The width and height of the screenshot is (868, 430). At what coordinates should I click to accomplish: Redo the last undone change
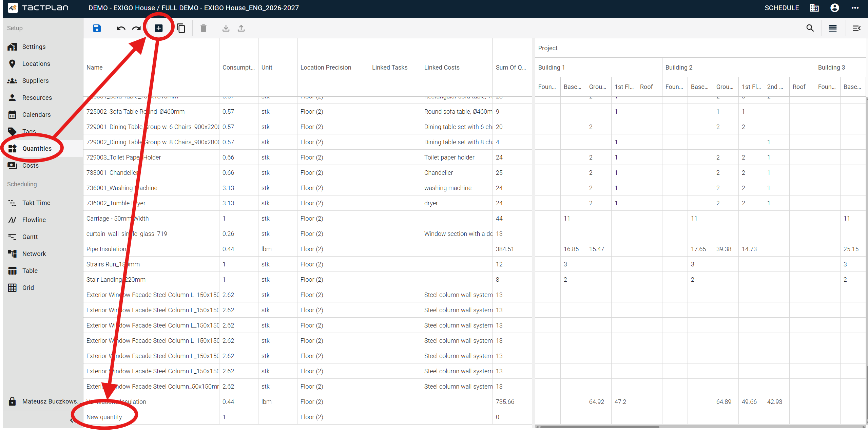tap(136, 28)
